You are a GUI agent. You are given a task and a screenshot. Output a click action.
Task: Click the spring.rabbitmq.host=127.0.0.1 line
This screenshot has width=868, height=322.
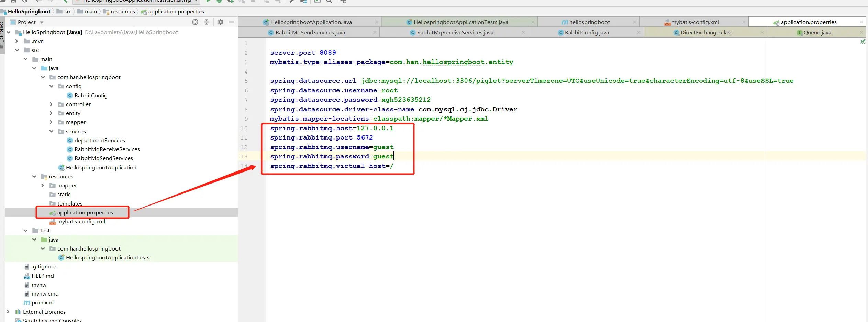[x=332, y=128]
